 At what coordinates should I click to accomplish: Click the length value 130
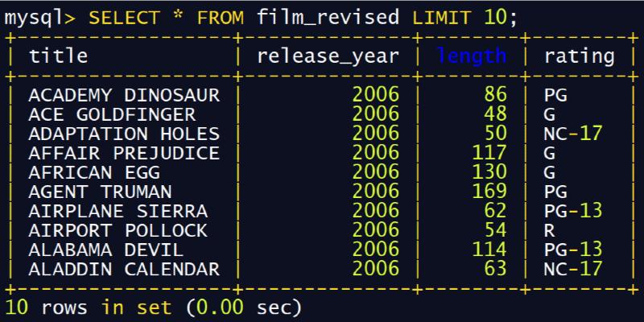489,172
